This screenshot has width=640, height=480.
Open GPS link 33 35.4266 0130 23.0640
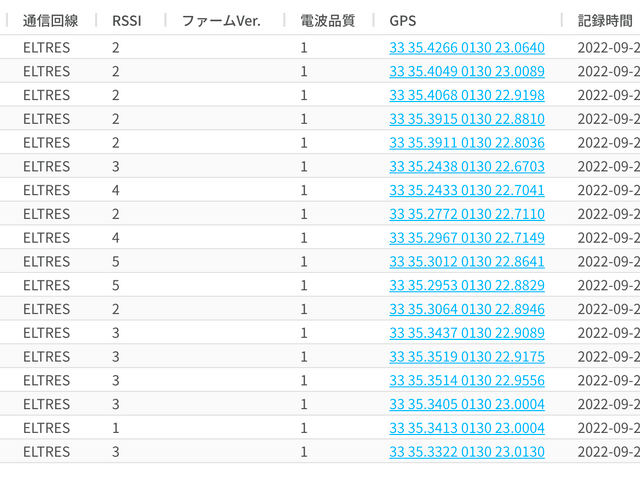(466, 47)
